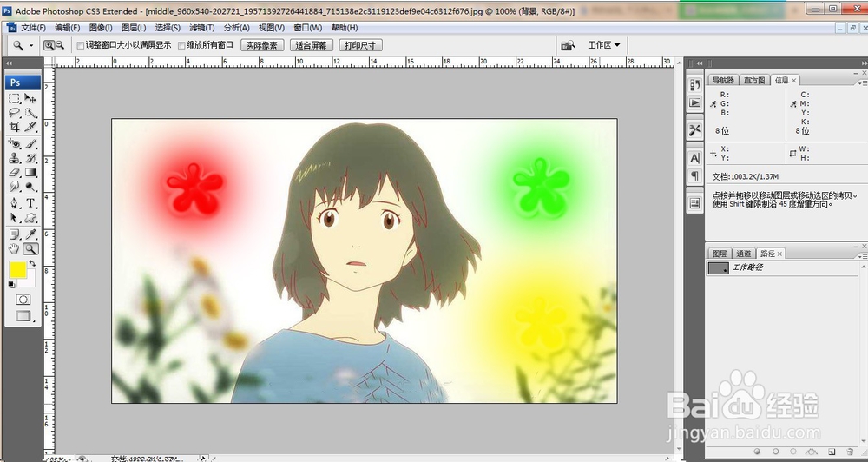Select the Work Path row
868x462 pixels.
click(784, 268)
